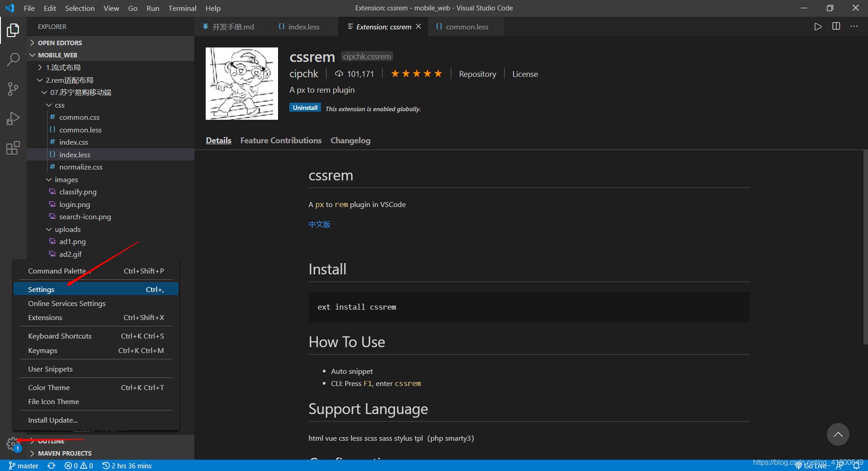Click the 中文版 link

click(x=320, y=224)
